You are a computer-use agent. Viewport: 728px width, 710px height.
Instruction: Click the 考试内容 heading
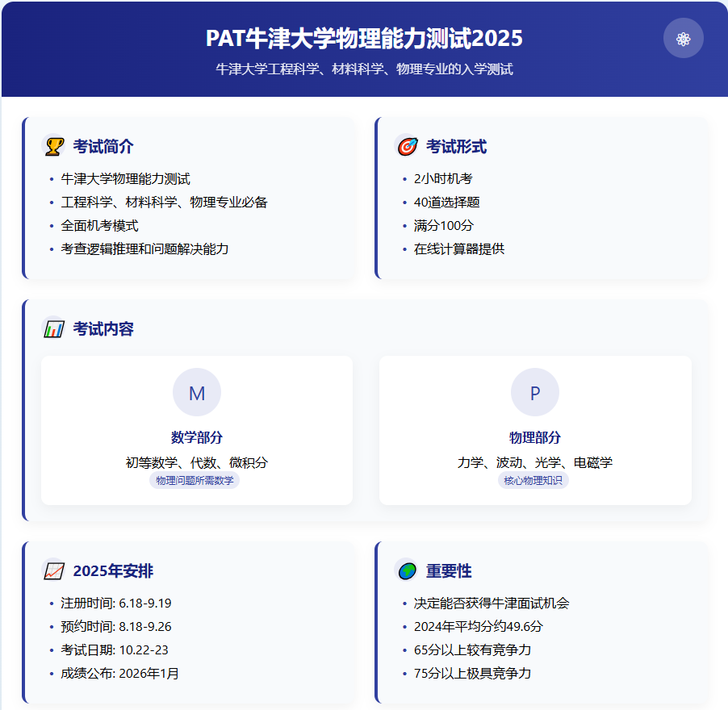click(103, 329)
